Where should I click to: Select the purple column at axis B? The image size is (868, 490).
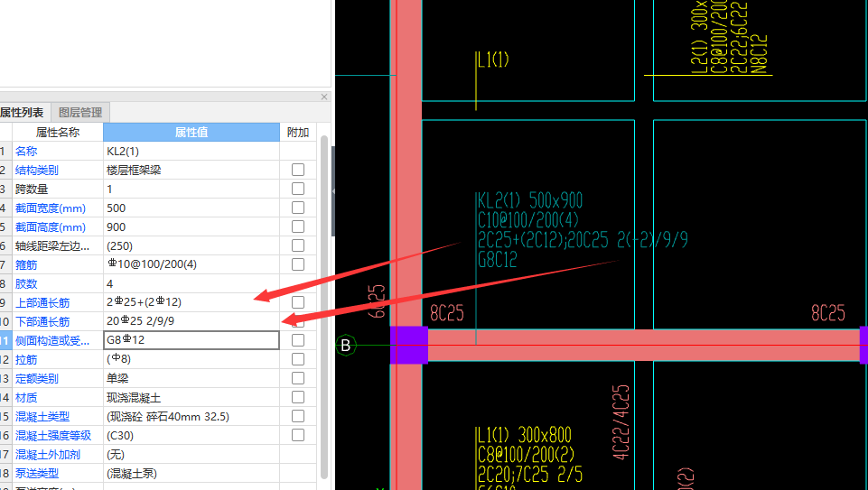[409, 345]
